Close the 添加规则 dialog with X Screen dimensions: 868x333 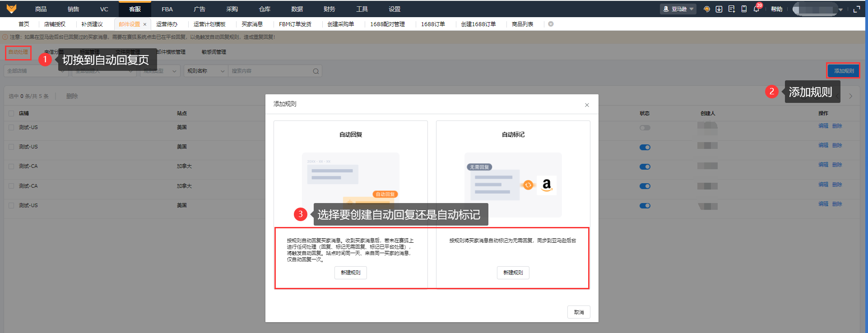point(587,105)
